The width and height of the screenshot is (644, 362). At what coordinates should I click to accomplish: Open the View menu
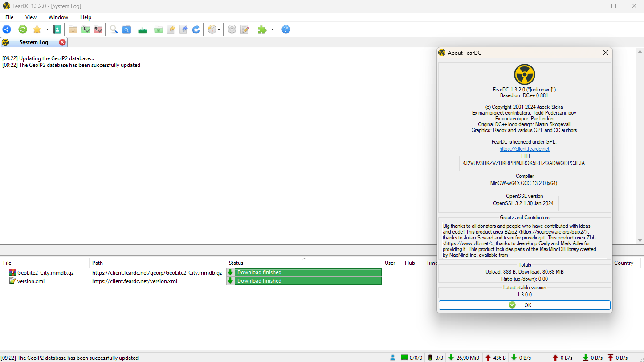tap(31, 17)
